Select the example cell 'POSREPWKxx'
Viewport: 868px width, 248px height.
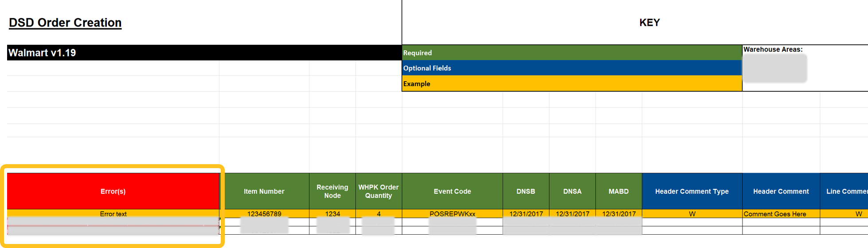tap(452, 214)
